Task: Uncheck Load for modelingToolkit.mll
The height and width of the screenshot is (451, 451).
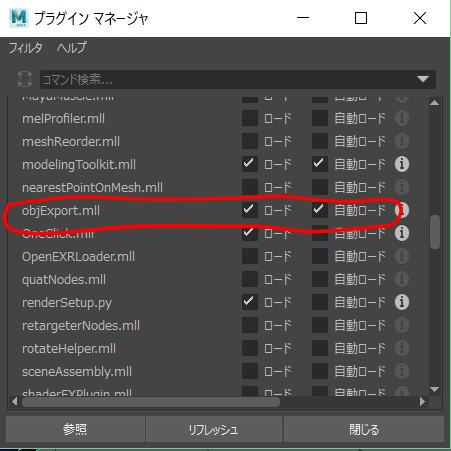Action: tap(250, 164)
